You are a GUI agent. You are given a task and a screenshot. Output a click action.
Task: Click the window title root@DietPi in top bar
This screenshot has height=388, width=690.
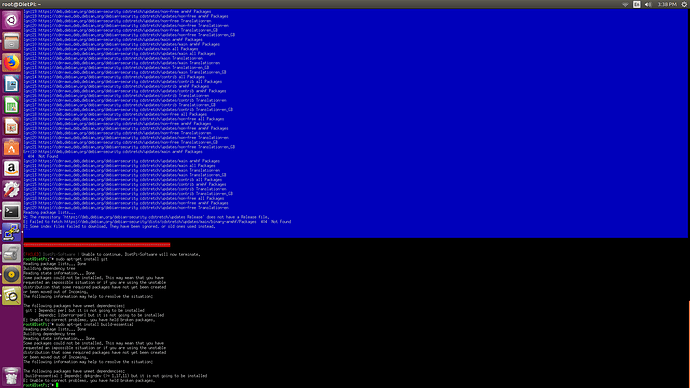21,4
